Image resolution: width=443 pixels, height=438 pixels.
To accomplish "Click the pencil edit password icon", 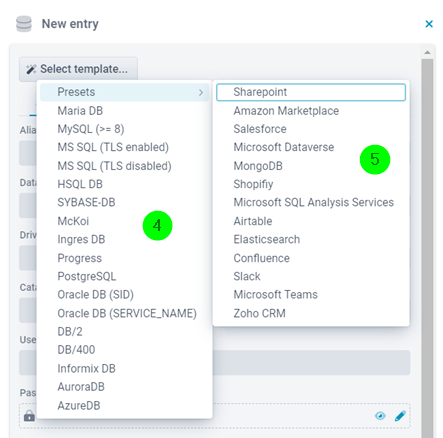I will coord(400,416).
